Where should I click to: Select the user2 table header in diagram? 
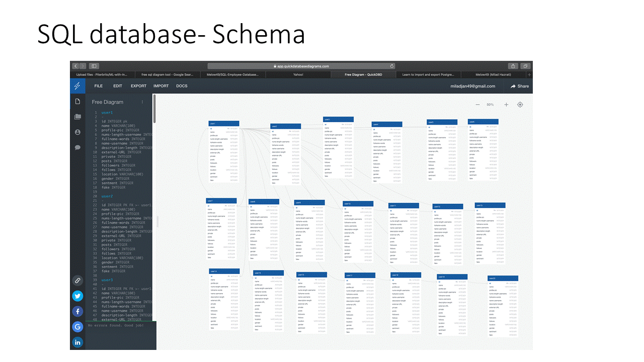[286, 127]
